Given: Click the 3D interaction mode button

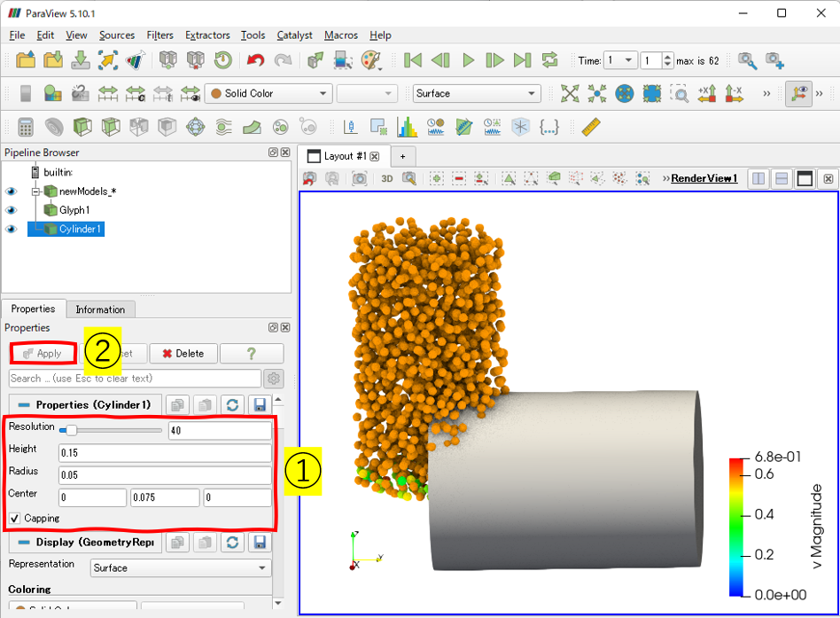Looking at the screenshot, I should 387,178.
